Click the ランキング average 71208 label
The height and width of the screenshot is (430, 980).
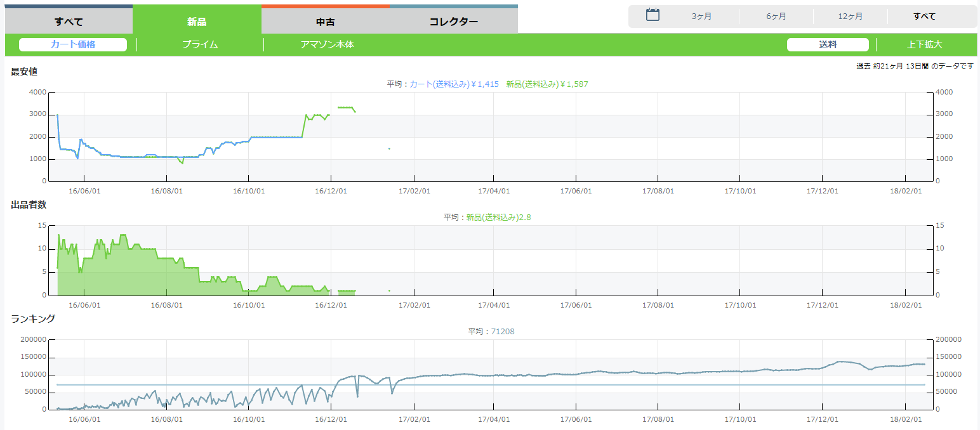point(504,331)
